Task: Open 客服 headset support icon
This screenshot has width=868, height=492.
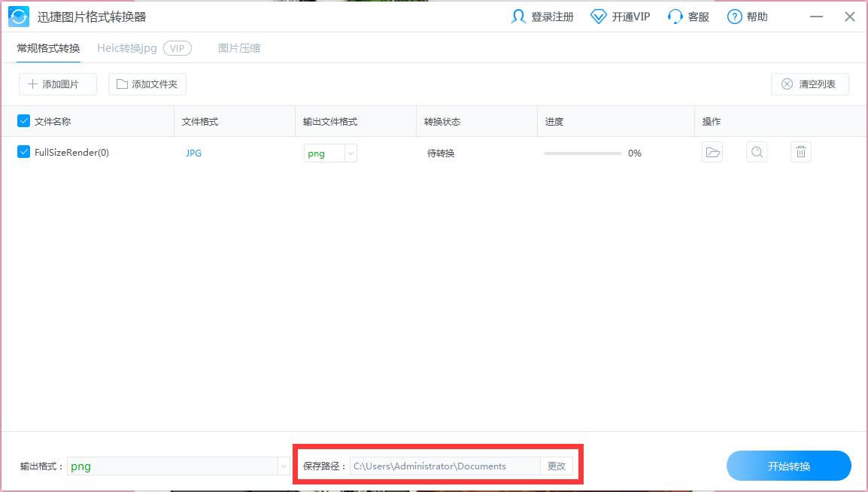Action: click(x=675, y=17)
